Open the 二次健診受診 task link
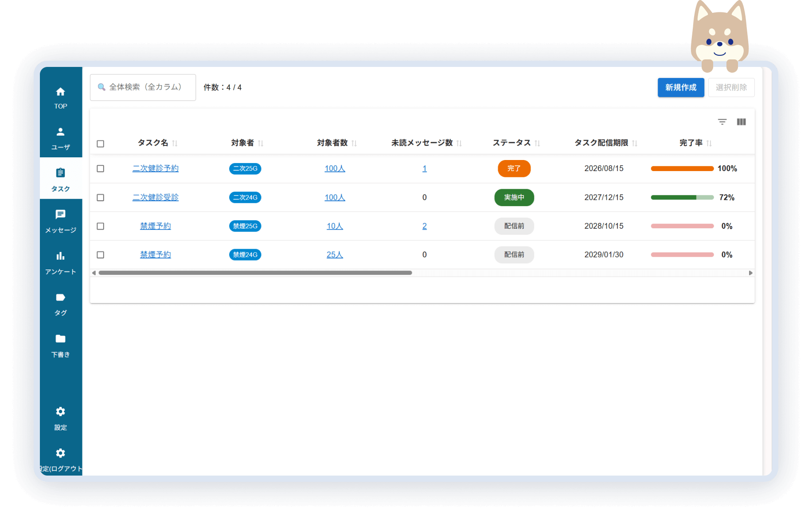 tap(156, 197)
